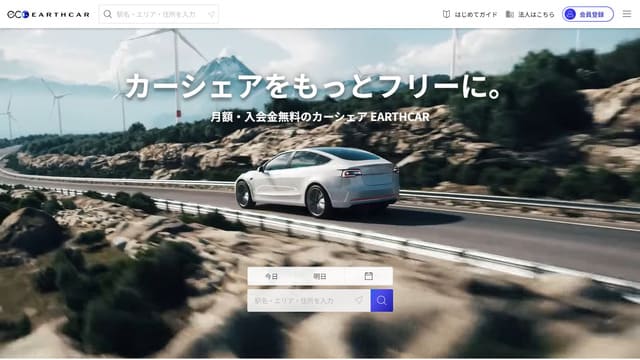Click the header search magnifier icon
This screenshot has height=360, width=640.
pyautogui.click(x=107, y=14)
